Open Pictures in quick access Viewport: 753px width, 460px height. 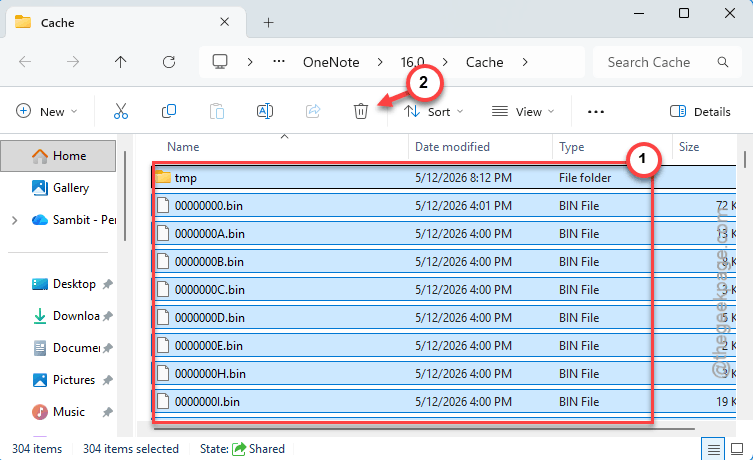(64, 380)
